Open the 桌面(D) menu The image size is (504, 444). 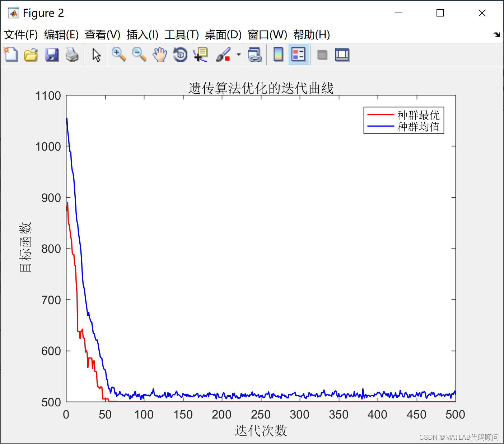coord(223,35)
